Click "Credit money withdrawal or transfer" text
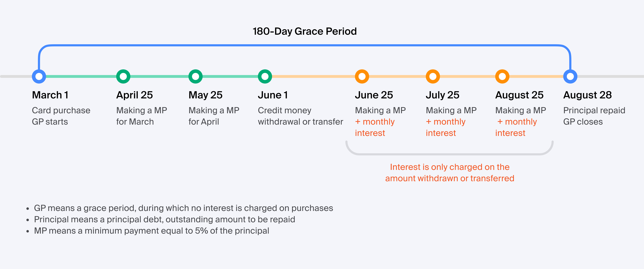644x269 pixels. [300, 116]
